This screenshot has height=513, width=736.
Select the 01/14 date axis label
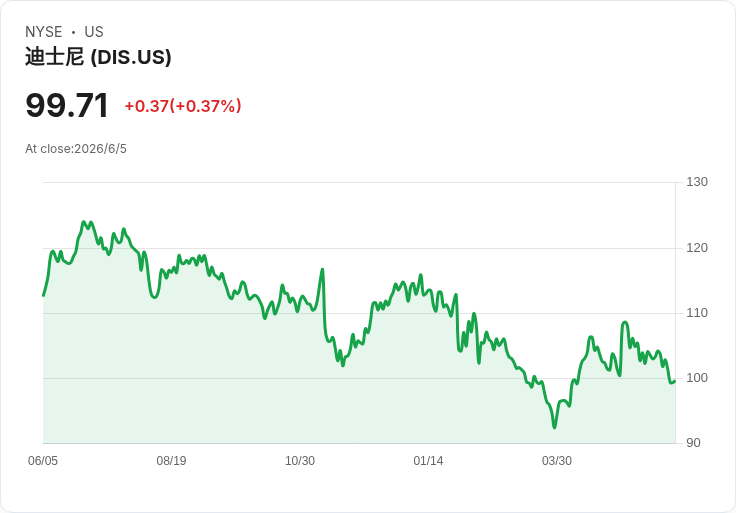pyautogui.click(x=428, y=461)
